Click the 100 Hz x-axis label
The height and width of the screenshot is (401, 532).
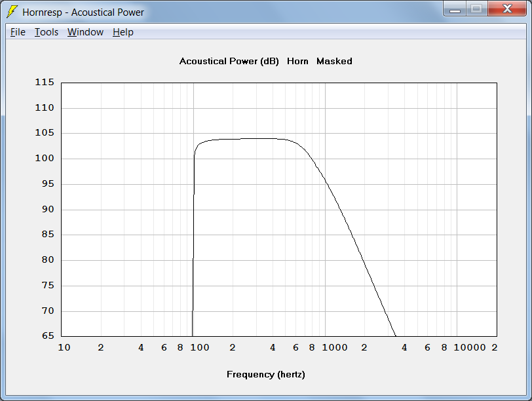pyautogui.click(x=199, y=348)
